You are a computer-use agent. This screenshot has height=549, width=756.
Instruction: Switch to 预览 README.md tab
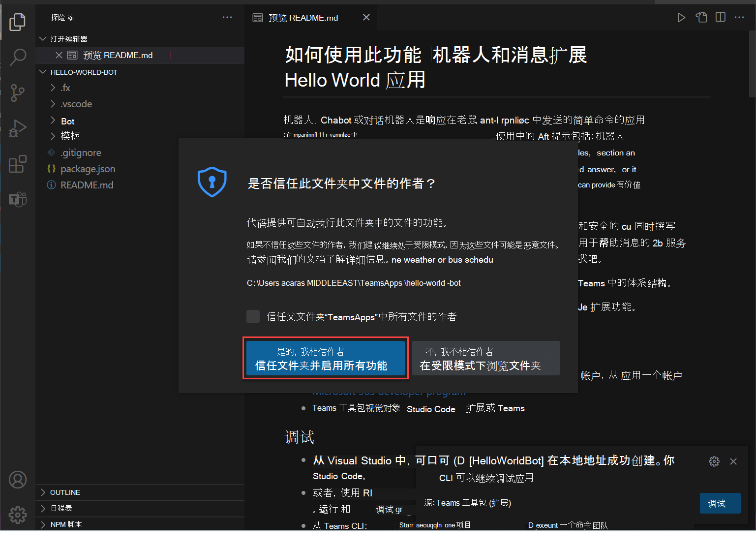(303, 17)
